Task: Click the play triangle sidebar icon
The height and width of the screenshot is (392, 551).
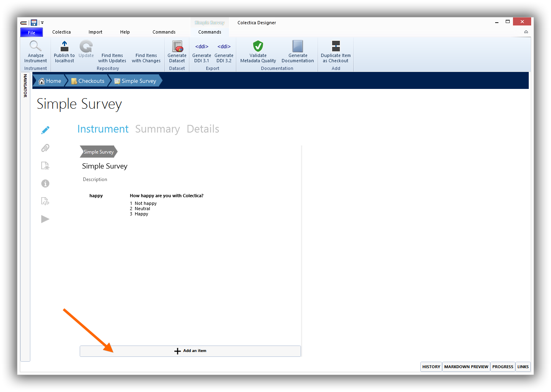Action: point(45,219)
